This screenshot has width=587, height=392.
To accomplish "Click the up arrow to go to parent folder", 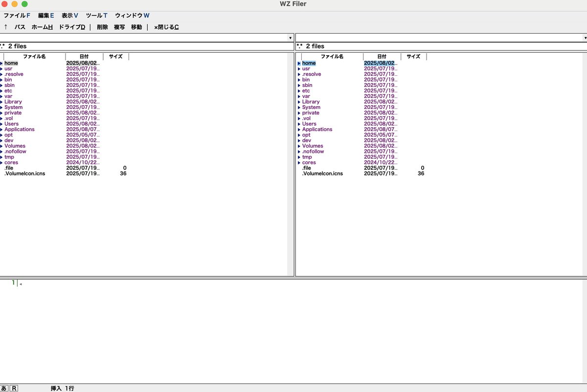I will click(x=5, y=27).
